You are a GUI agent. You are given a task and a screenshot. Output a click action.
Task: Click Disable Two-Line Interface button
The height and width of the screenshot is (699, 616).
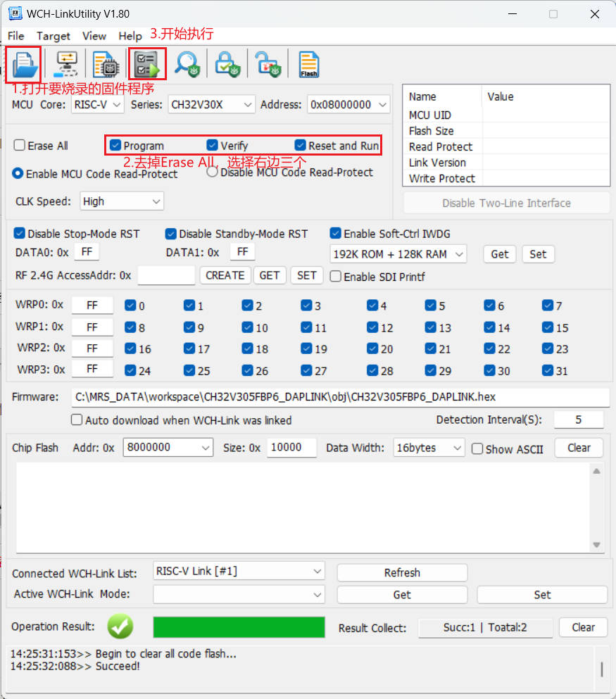(506, 203)
